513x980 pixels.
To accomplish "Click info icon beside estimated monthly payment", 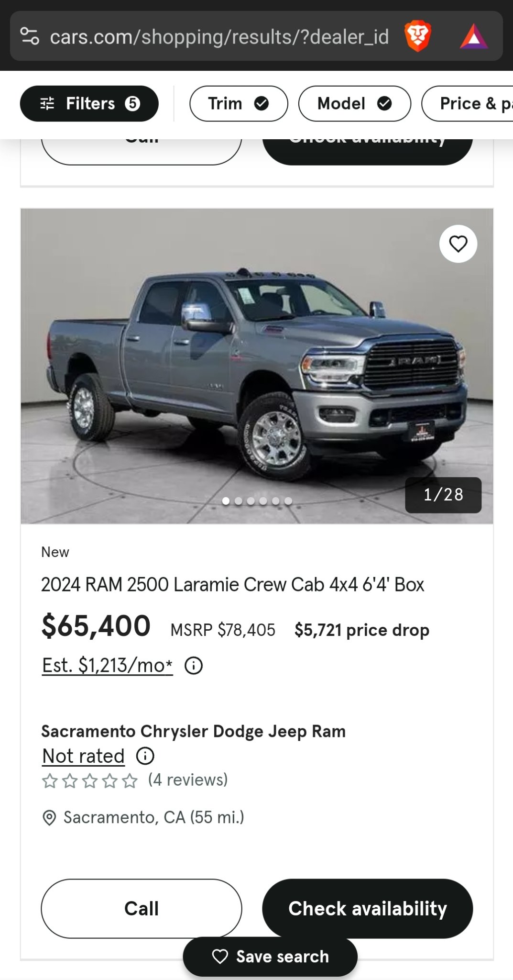I will 194,666.
